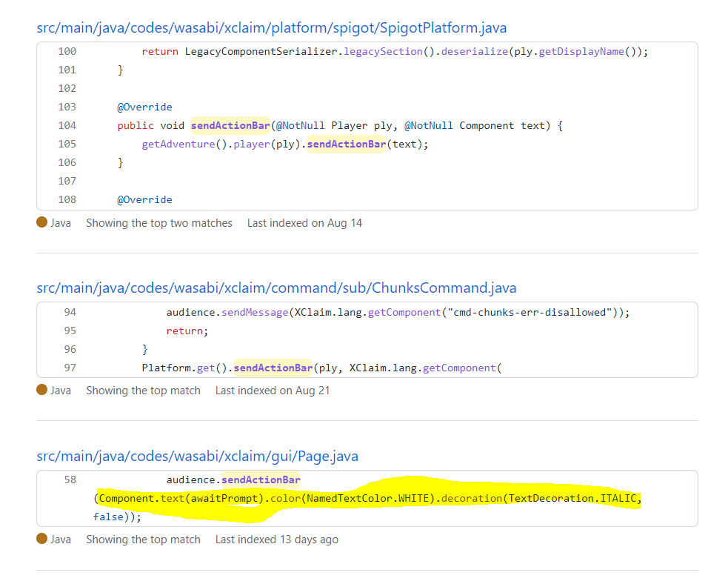The width and height of the screenshot is (728, 584).
Task: Click line number 103 in SpigotPlatform.java
Action: pyautogui.click(x=67, y=107)
